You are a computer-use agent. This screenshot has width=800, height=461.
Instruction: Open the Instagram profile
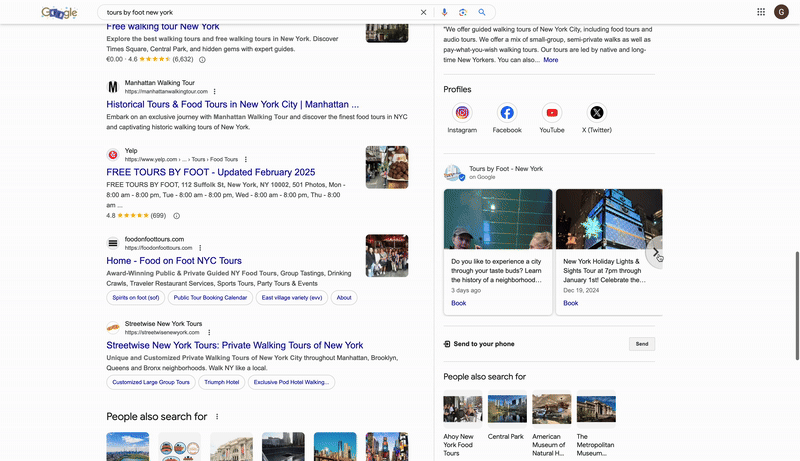(462, 113)
